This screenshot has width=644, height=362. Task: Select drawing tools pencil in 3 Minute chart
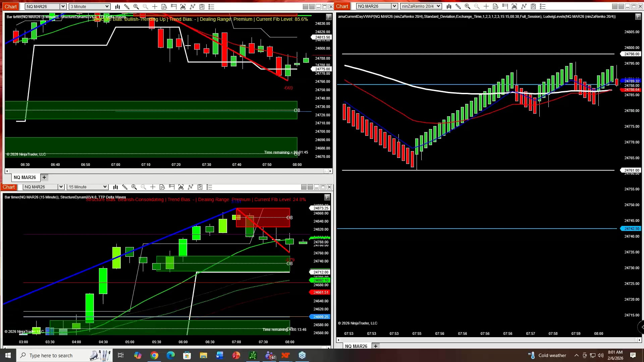[127, 6]
